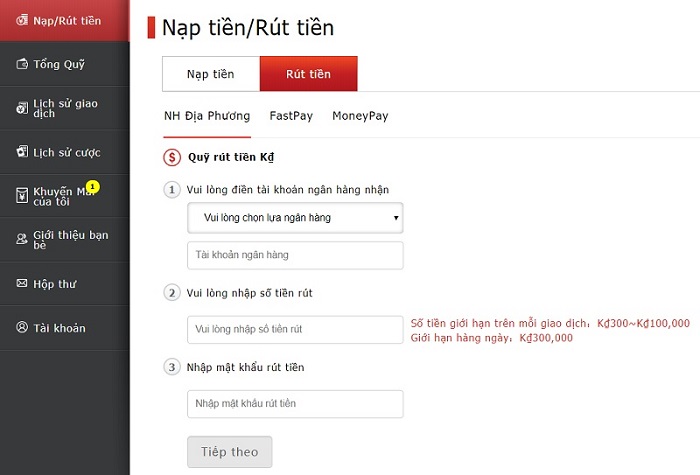This screenshot has height=475, width=700.
Task: Choose the NH Địa Phương method tab
Action: (x=207, y=116)
